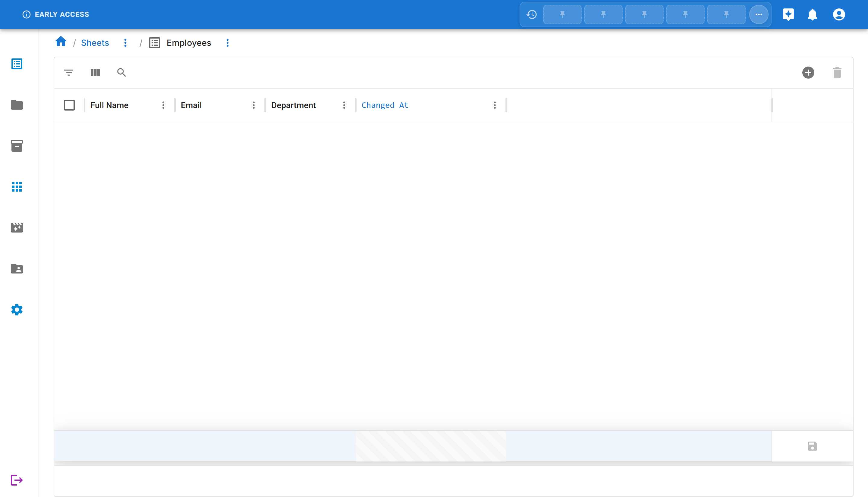Open the Employees breadcrumb kebab menu

point(228,43)
